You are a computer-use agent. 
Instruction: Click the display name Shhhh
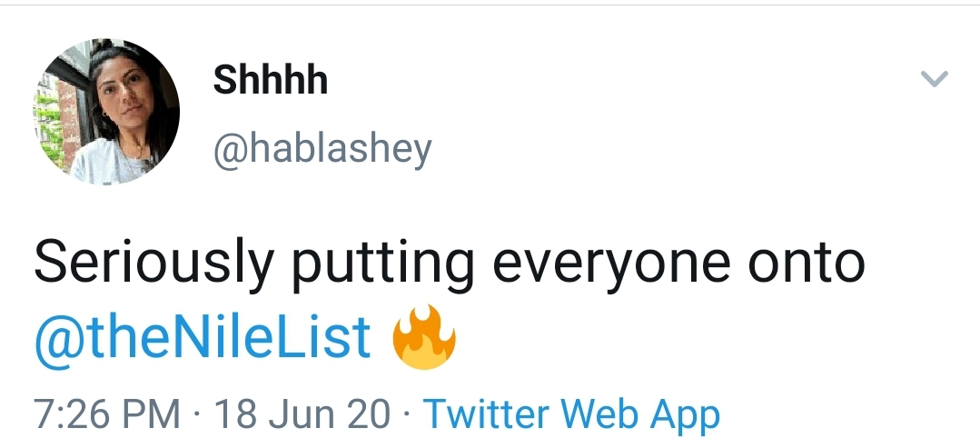pos(270,81)
